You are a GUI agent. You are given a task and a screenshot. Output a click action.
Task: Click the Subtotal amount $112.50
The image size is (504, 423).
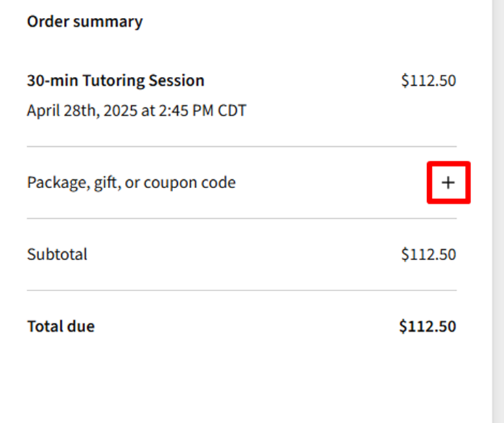click(x=428, y=255)
